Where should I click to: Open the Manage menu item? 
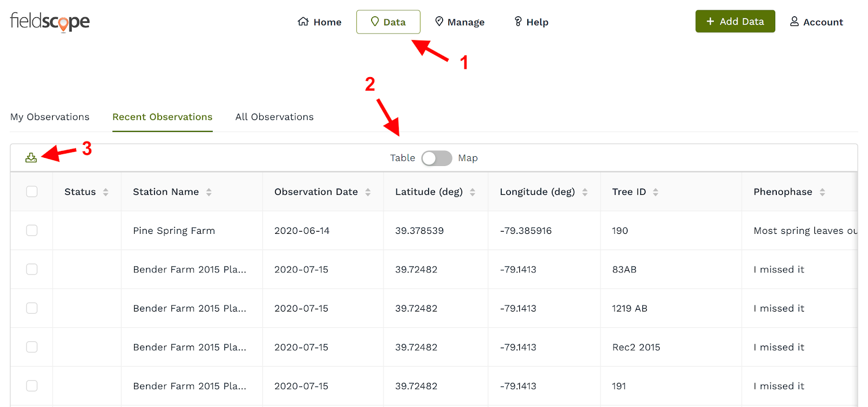pos(459,22)
